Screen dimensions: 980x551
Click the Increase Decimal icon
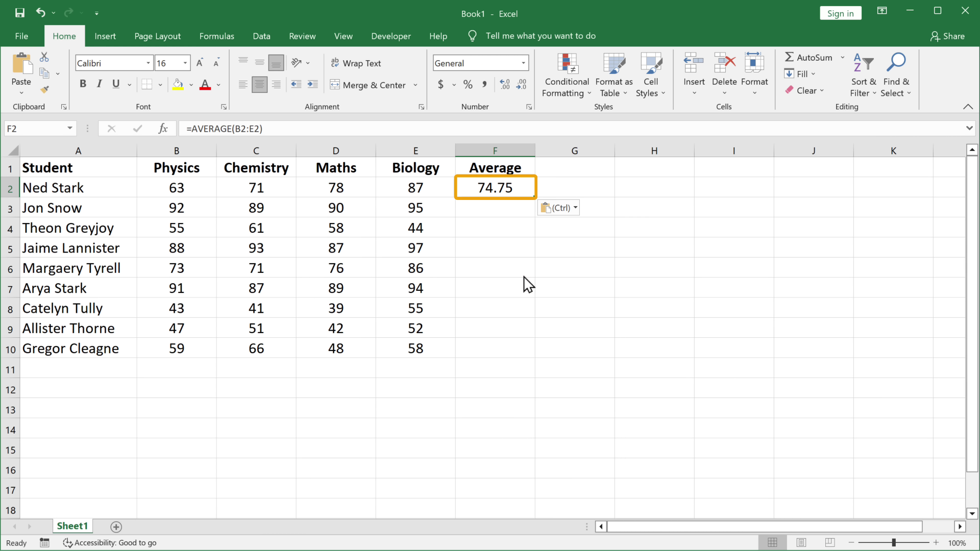click(x=505, y=85)
